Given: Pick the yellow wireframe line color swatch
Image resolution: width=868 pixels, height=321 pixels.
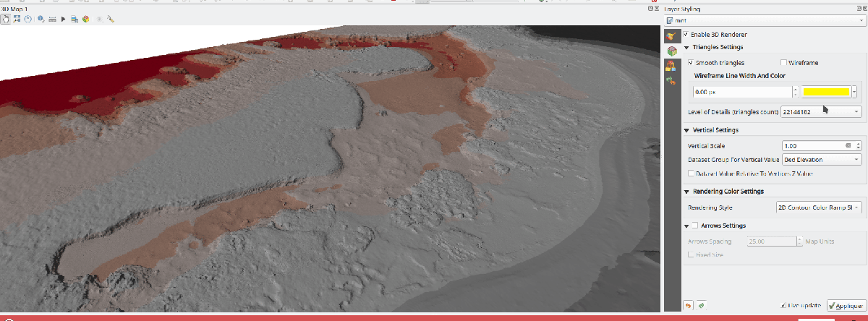Looking at the screenshot, I should click(825, 92).
